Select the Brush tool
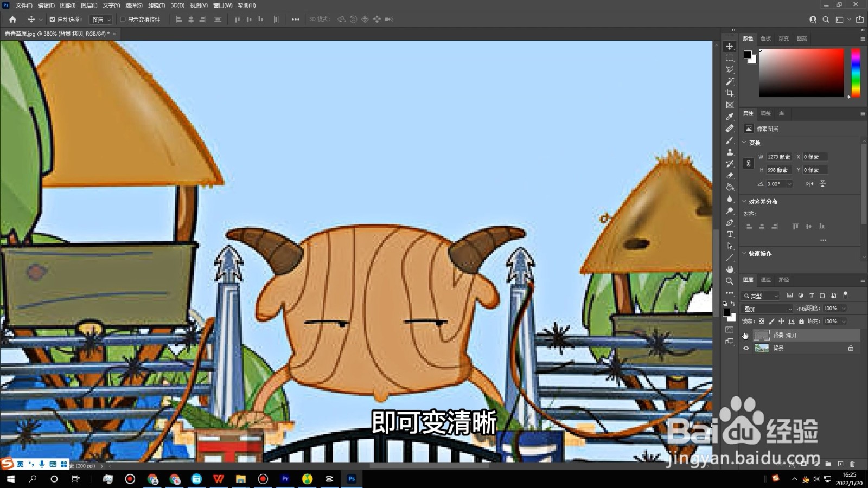 [730, 140]
